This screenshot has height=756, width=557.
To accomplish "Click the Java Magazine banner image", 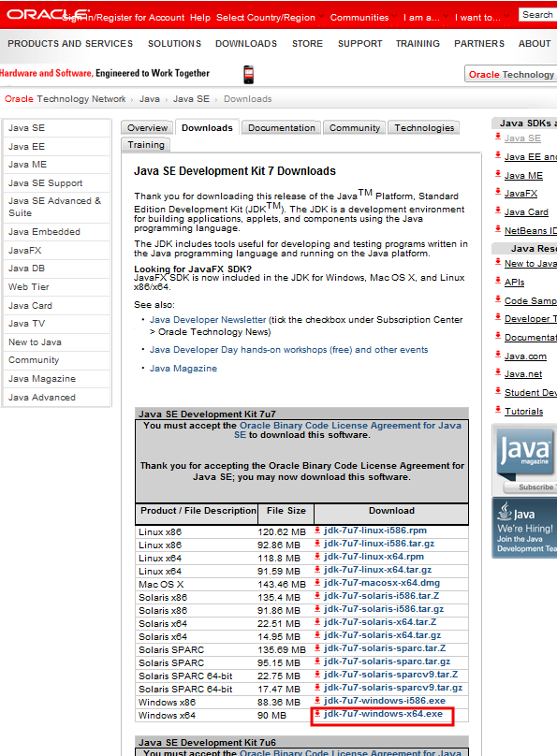I will [x=525, y=460].
